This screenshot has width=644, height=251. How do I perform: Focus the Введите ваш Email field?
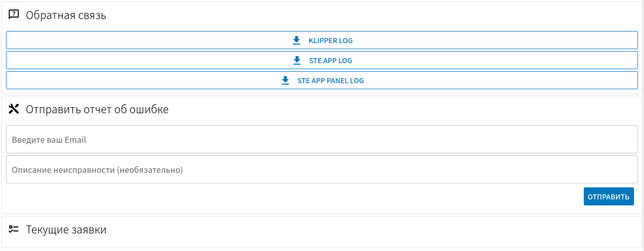pyautogui.click(x=322, y=139)
